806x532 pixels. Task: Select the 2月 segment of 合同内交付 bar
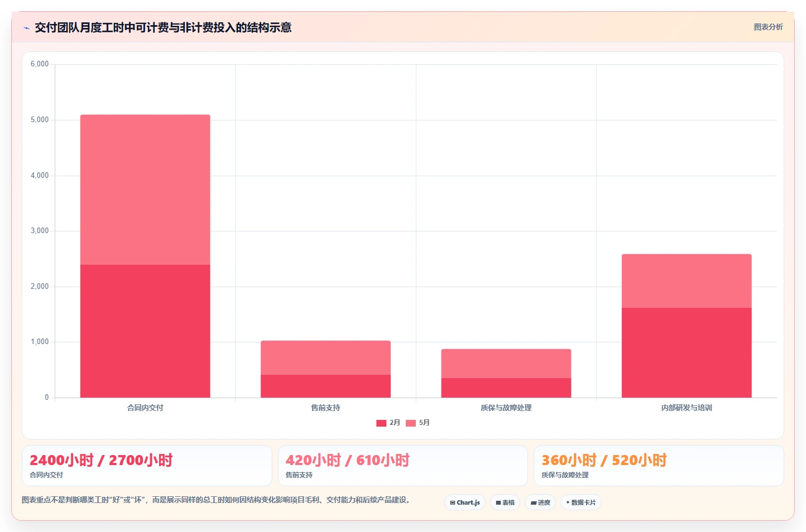coord(145,331)
